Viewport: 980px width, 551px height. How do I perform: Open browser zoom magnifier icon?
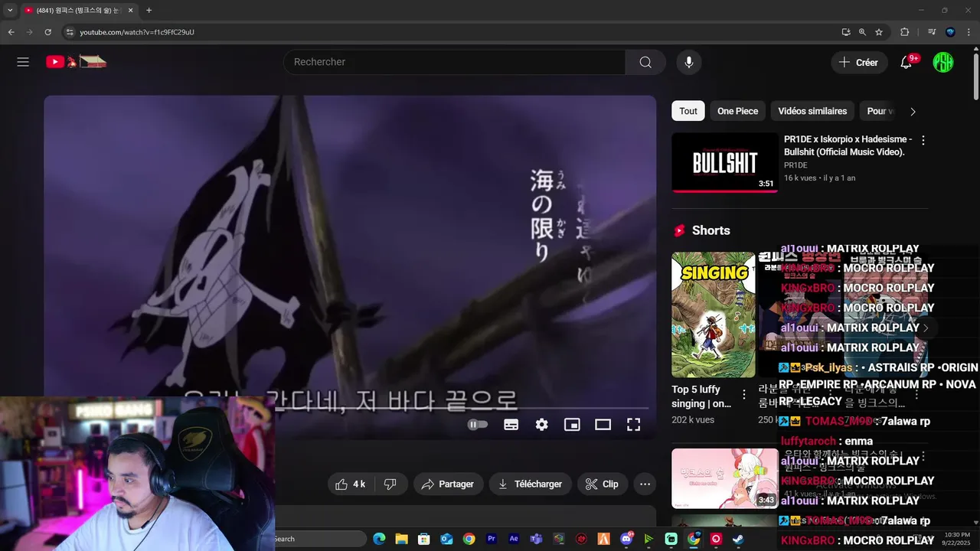point(862,32)
